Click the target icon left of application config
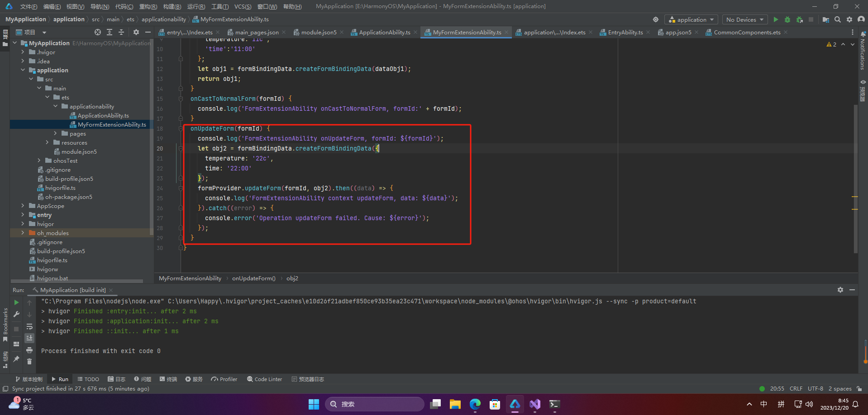The image size is (868, 415). pyautogui.click(x=655, y=19)
